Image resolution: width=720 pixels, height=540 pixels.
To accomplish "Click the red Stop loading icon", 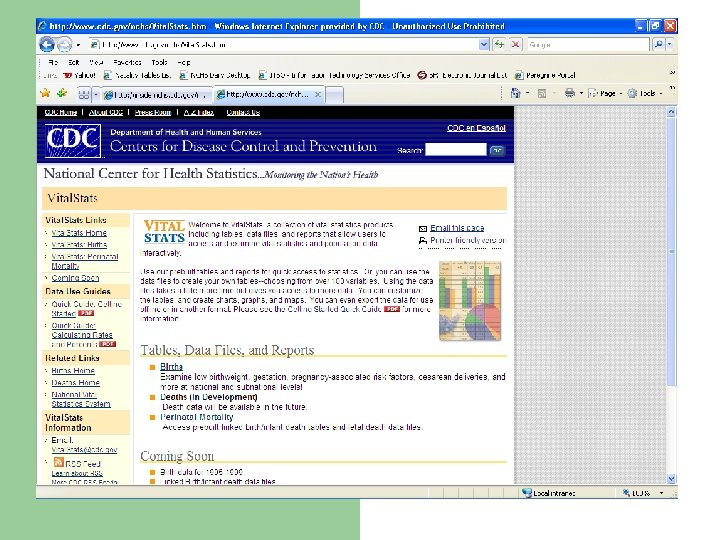I will click(516, 45).
